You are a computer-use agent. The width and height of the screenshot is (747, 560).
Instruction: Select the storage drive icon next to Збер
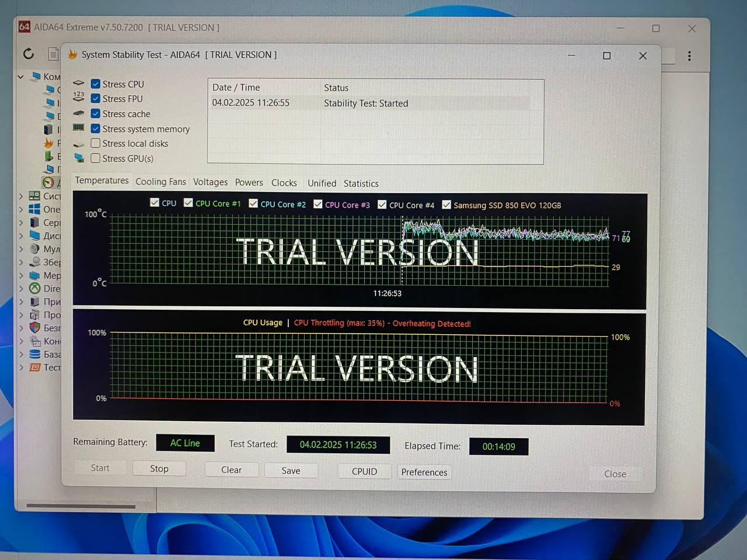point(34,262)
